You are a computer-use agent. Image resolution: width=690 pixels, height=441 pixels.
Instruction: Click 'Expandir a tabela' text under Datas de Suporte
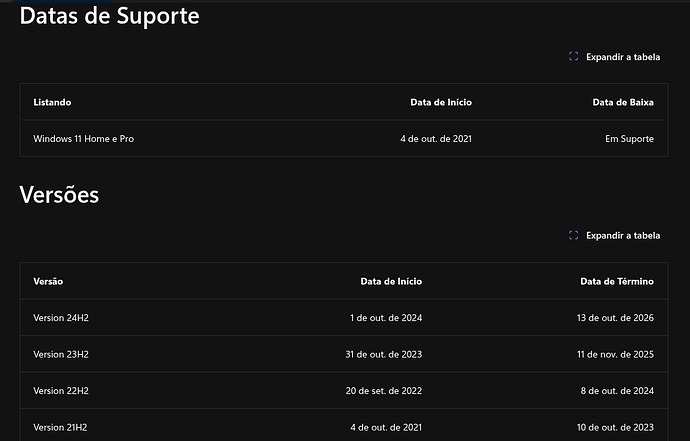[x=623, y=57]
